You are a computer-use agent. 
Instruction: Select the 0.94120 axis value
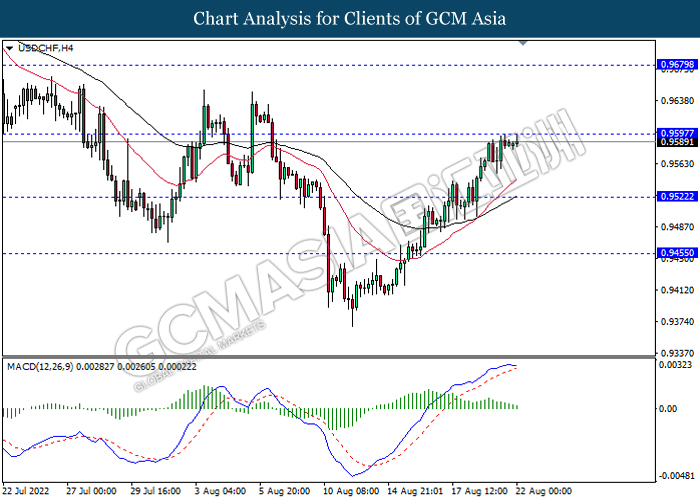tap(677, 290)
